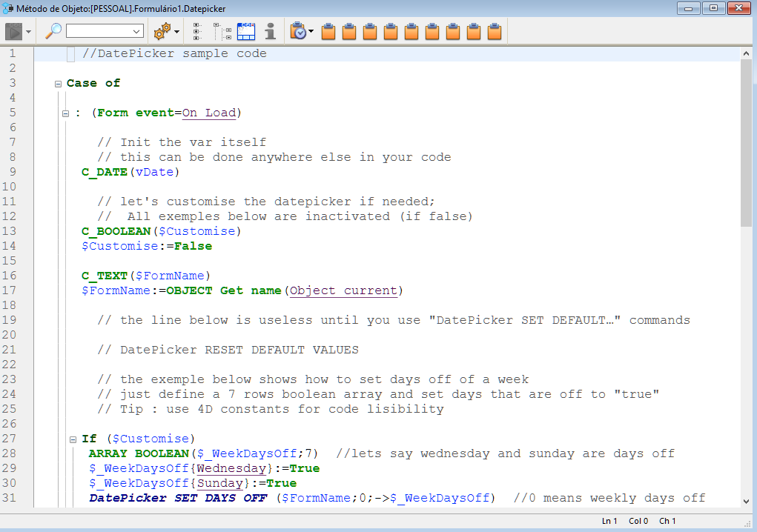This screenshot has width=757, height=532.
Task: Click the 'Ln 1' status bar entry
Action: click(x=609, y=521)
